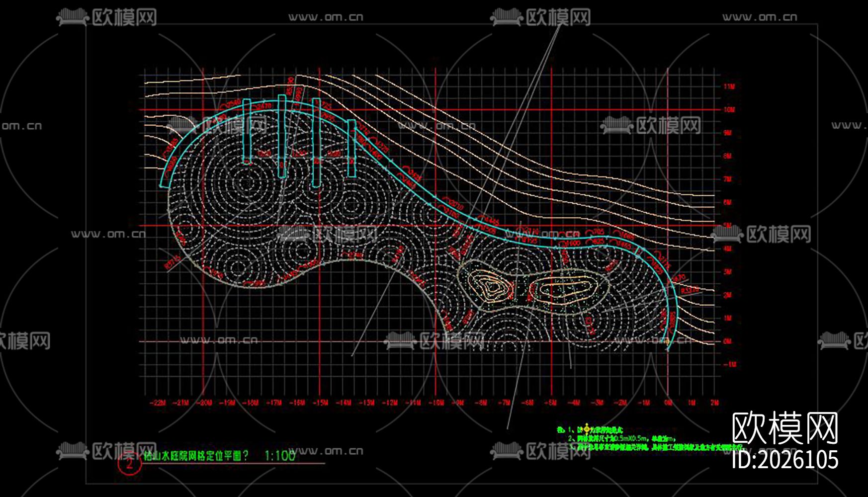Click the 11M label on vertical axis

(x=729, y=86)
